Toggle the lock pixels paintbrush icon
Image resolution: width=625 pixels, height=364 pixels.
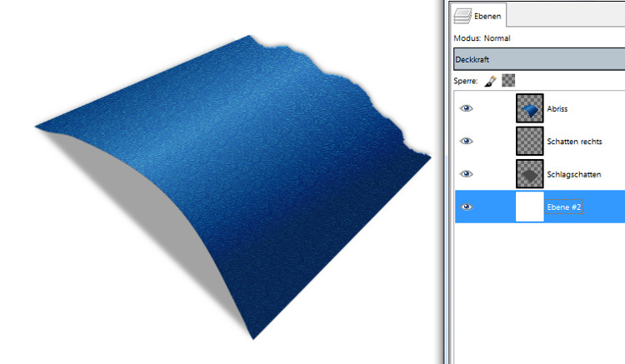[490, 81]
